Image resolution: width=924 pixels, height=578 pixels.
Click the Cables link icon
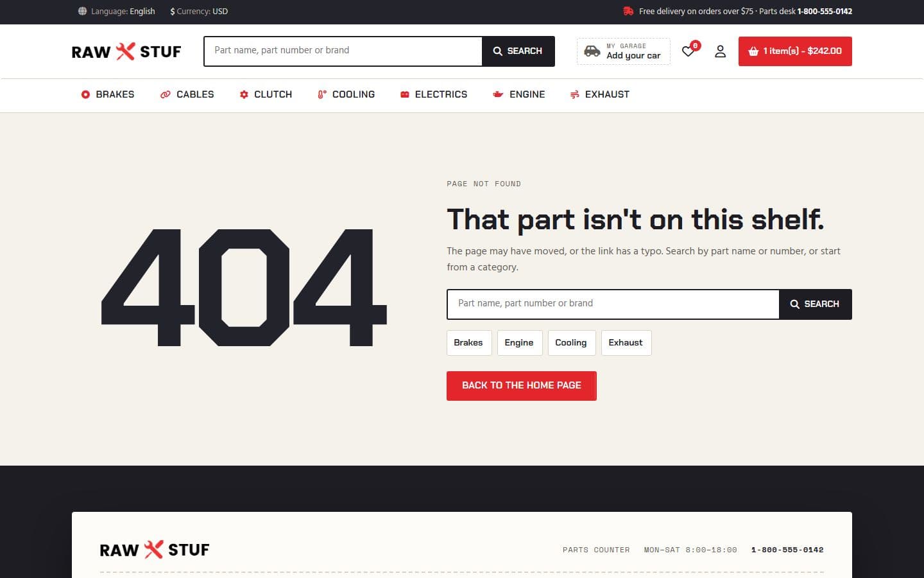pos(165,94)
